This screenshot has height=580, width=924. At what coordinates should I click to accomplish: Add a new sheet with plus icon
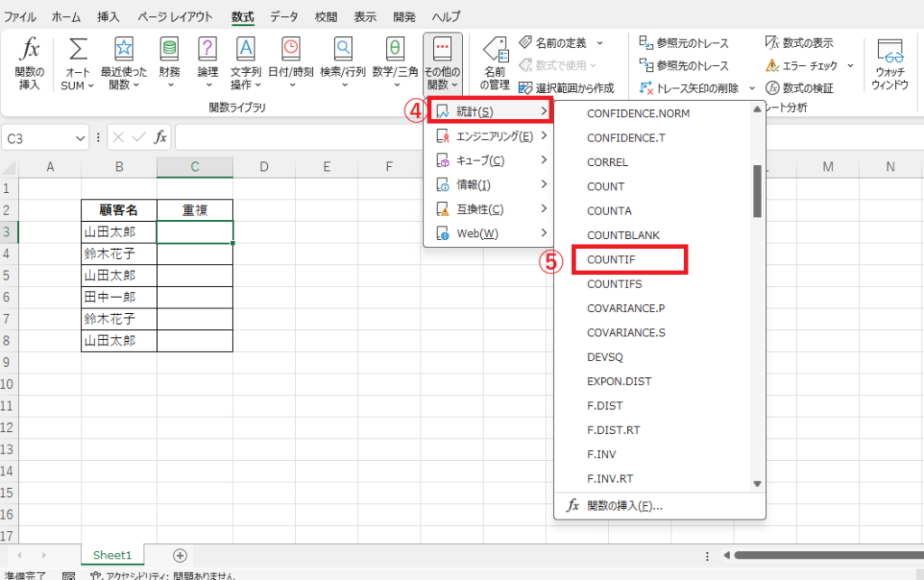click(x=180, y=556)
